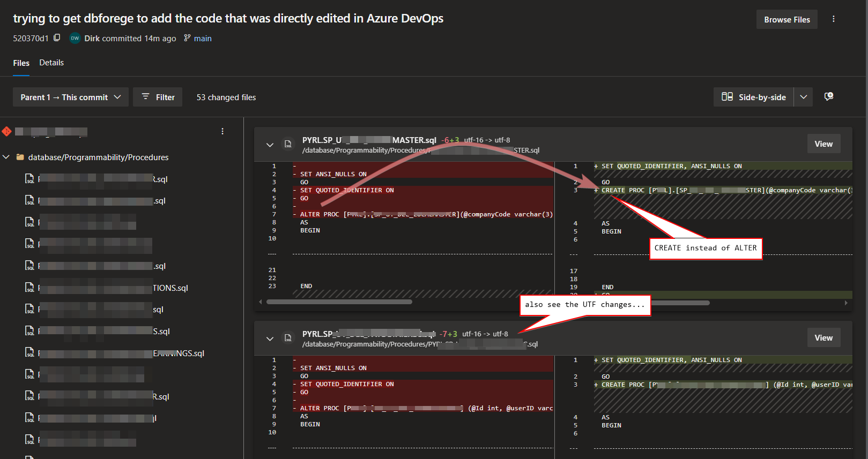Click the red repository icon in file tree
Screen dimensions: 868x459
(x=7, y=131)
